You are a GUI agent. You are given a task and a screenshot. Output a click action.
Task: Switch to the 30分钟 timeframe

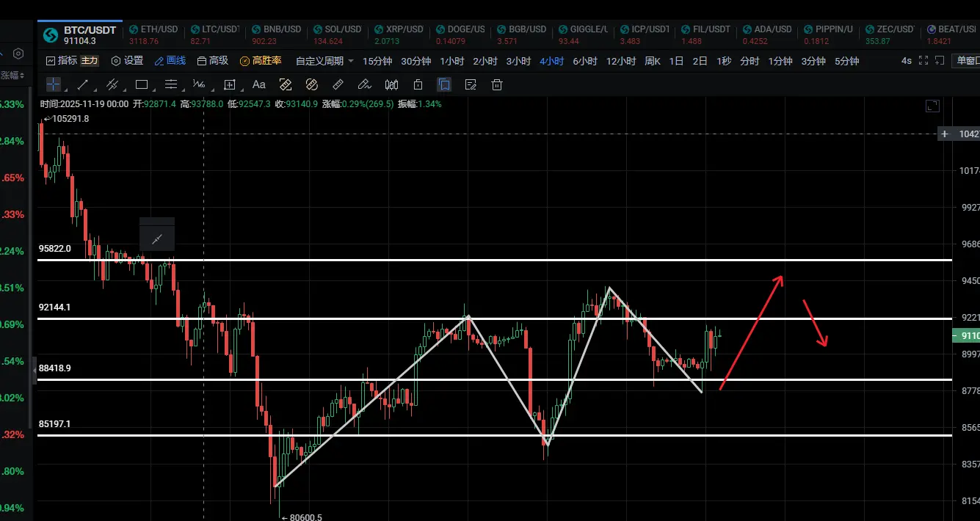click(x=416, y=61)
